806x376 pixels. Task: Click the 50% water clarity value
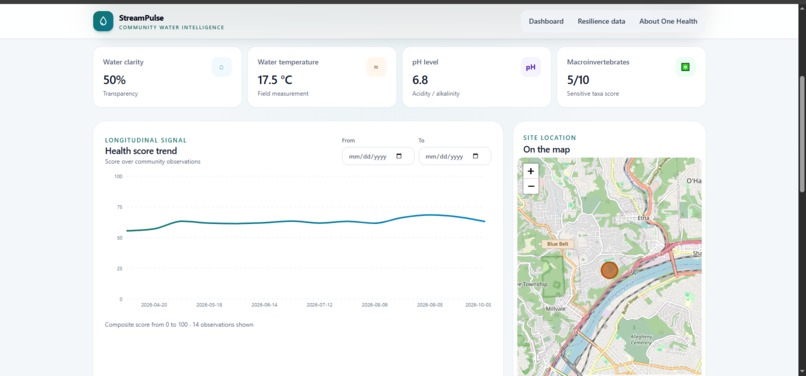point(114,80)
